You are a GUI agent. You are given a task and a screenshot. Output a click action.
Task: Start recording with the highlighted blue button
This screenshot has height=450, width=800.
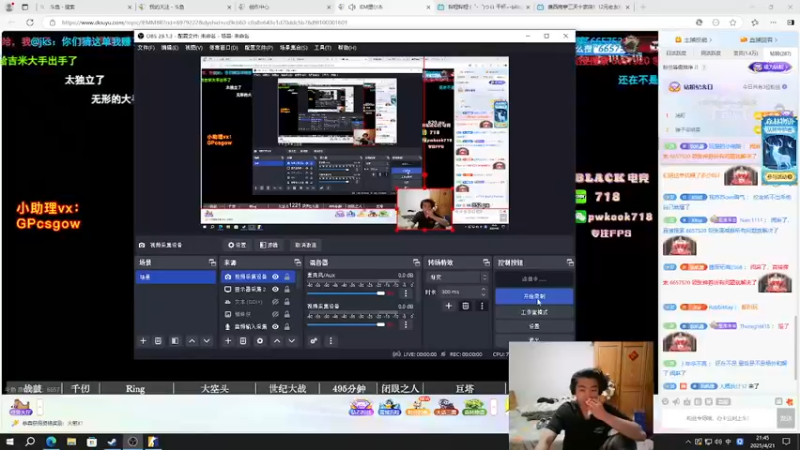tap(534, 296)
